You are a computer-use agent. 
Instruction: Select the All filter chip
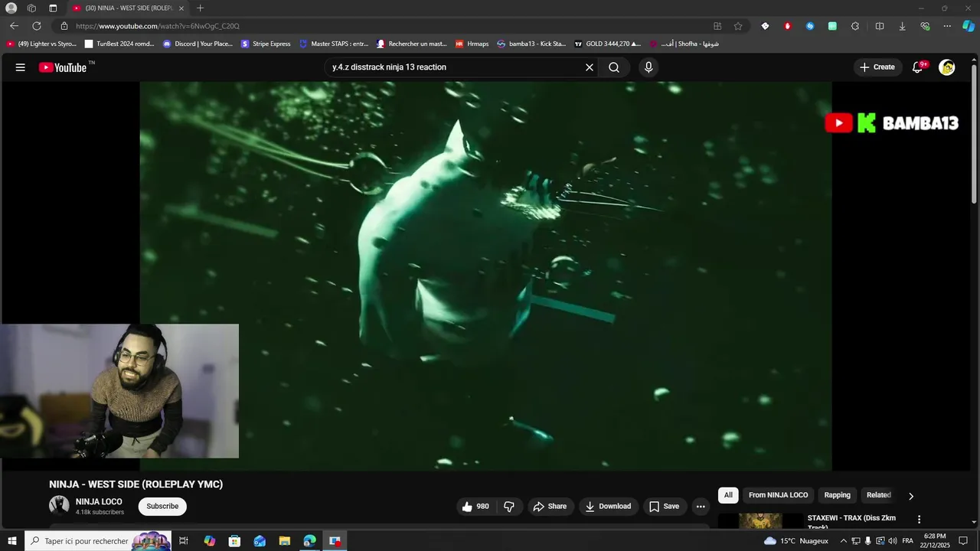[728, 495]
